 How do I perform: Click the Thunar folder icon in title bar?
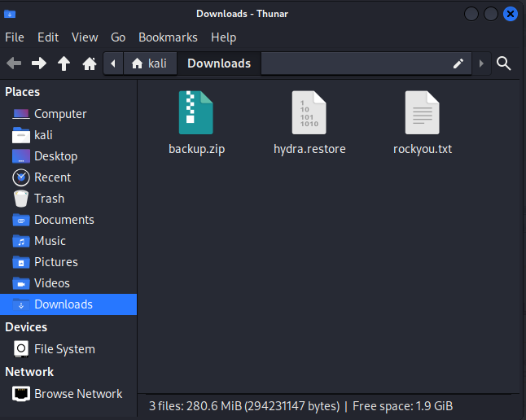click(10, 14)
